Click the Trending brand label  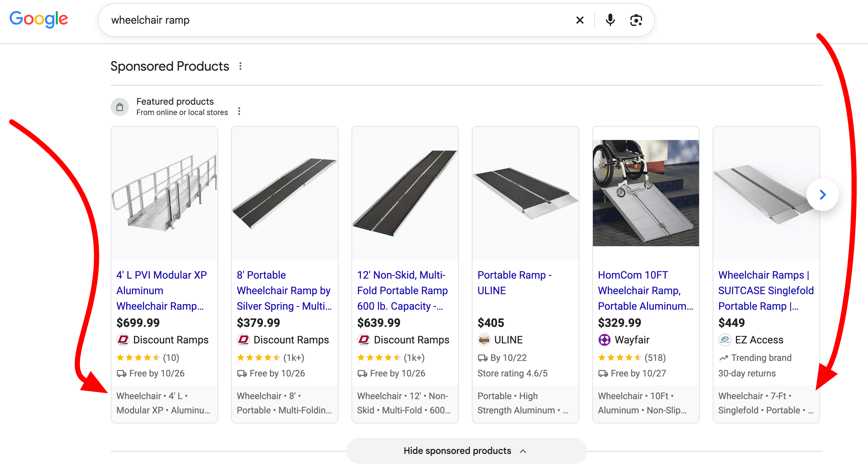click(761, 358)
